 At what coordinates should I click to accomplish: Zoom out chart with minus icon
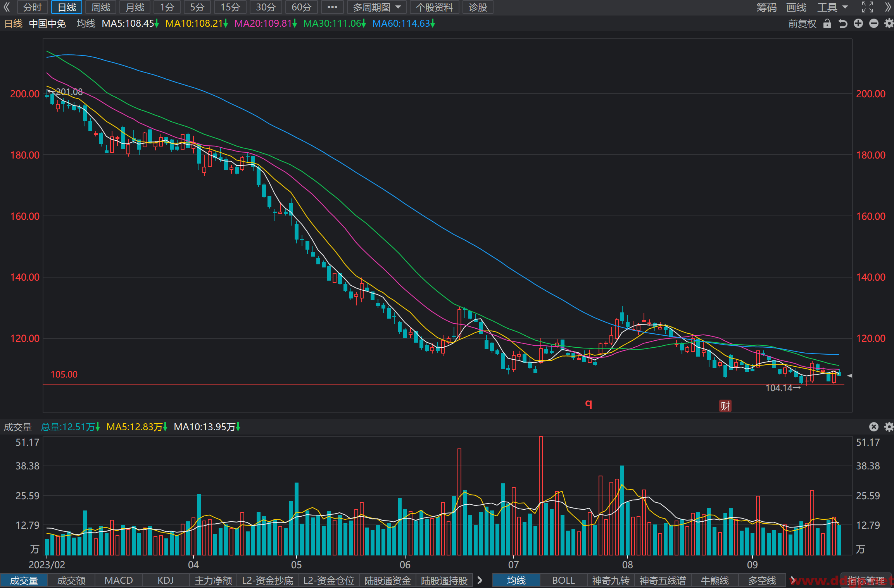point(874,24)
